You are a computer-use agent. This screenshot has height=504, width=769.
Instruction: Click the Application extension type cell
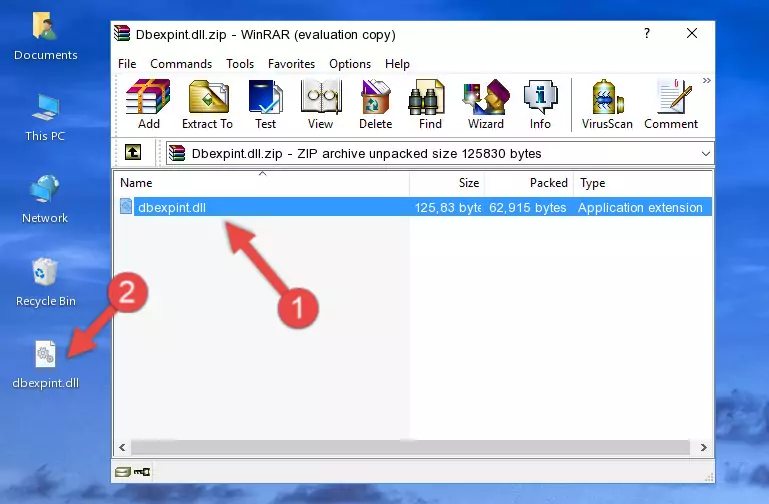(640, 207)
